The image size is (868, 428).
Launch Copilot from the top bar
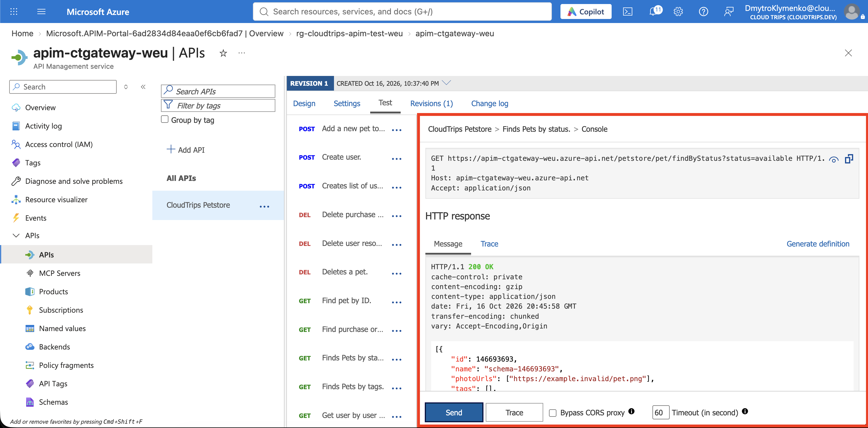click(x=586, y=12)
